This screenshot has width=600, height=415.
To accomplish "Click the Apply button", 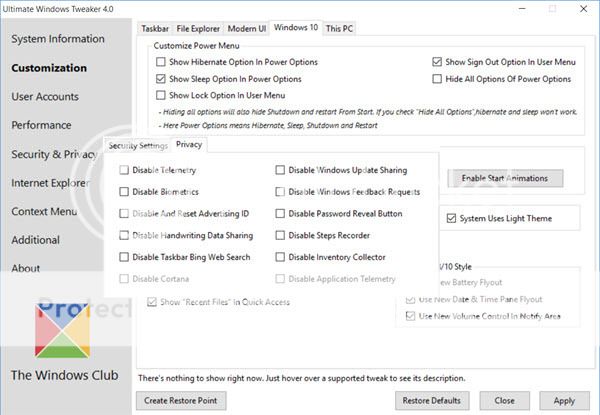I will pyautogui.click(x=564, y=400).
